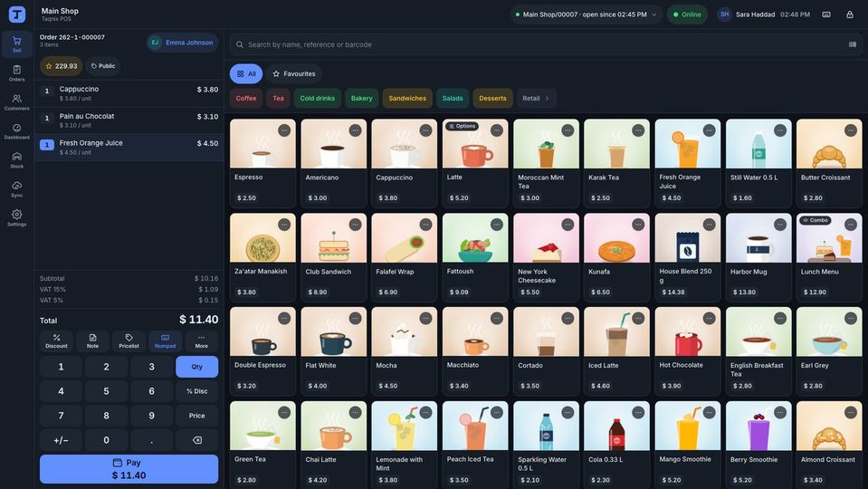Click the product search field
Screen dimensions: 868x489
(542, 44)
